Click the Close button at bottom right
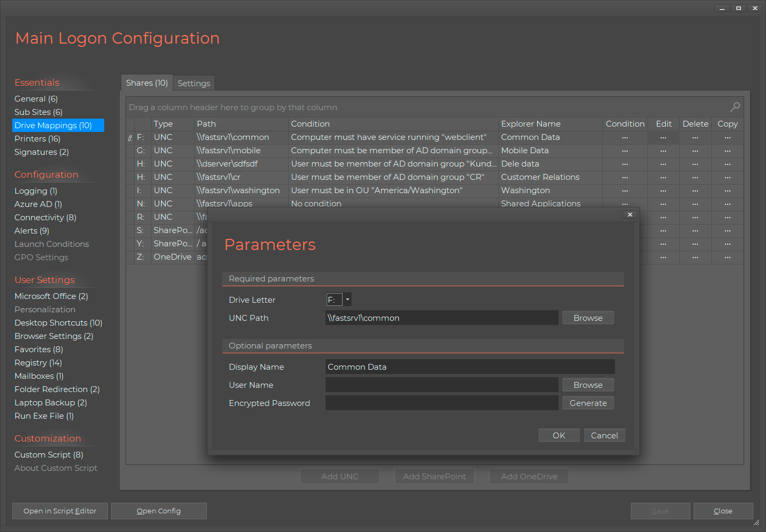766x532 pixels. pos(723,511)
